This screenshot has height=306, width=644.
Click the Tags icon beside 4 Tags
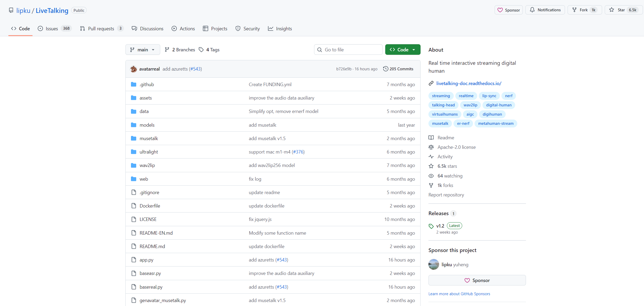[201, 50]
